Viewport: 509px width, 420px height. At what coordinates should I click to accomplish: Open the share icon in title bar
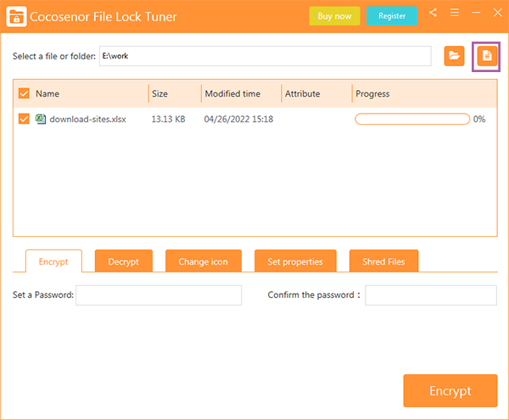pos(433,13)
